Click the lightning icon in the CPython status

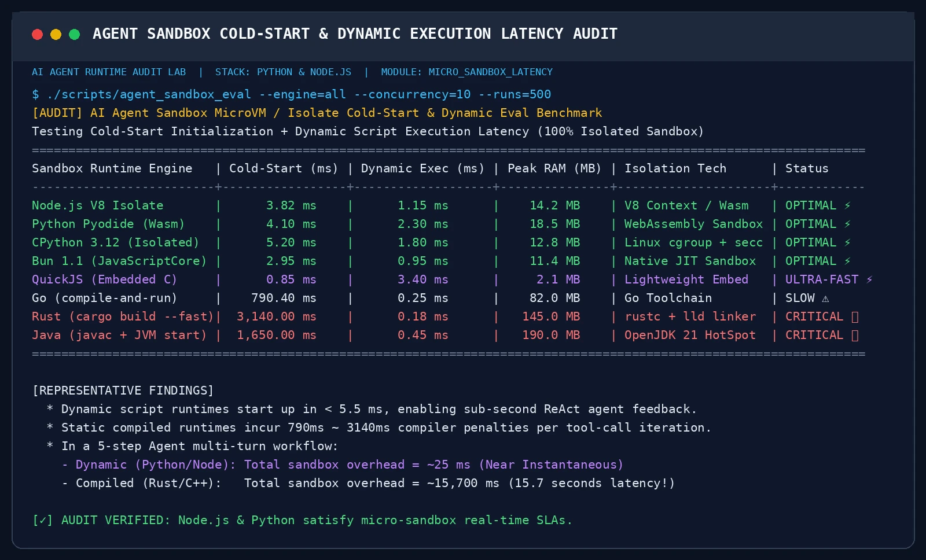[847, 242]
